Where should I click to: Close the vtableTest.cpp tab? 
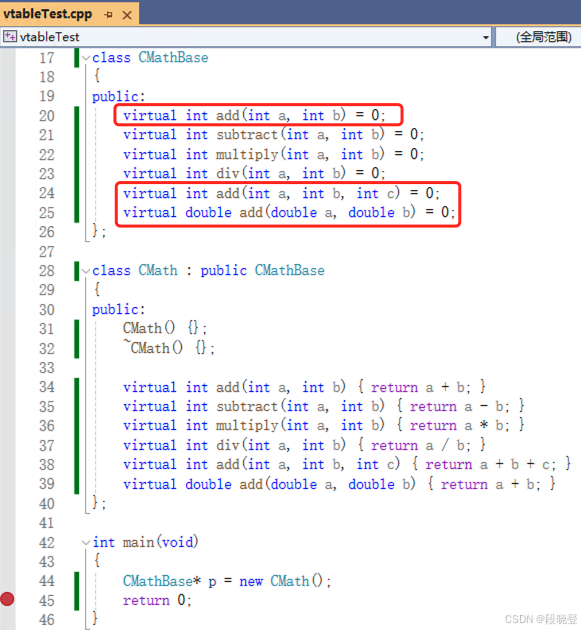[127, 15]
